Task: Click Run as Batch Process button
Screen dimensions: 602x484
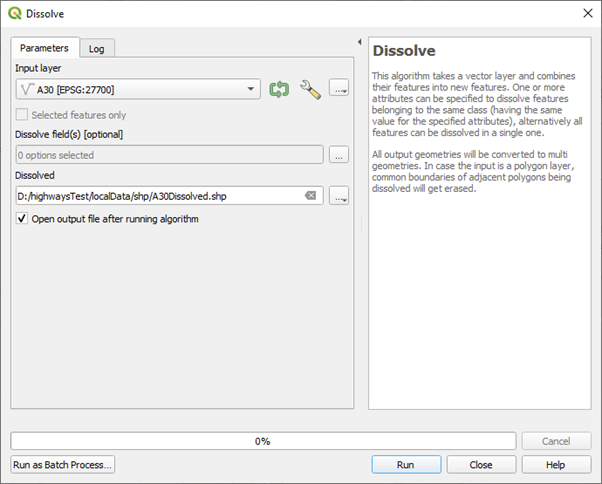Action: click(63, 465)
